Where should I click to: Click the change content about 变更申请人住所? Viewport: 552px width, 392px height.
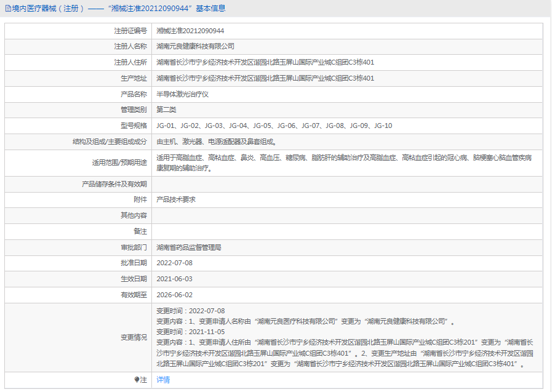coord(345,353)
